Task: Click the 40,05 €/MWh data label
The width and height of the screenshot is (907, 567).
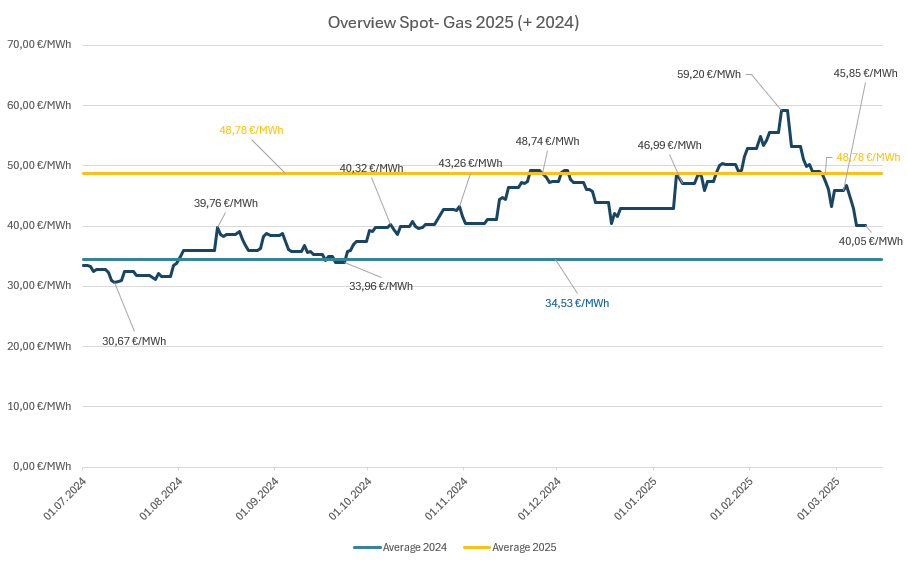Action: pos(870,241)
